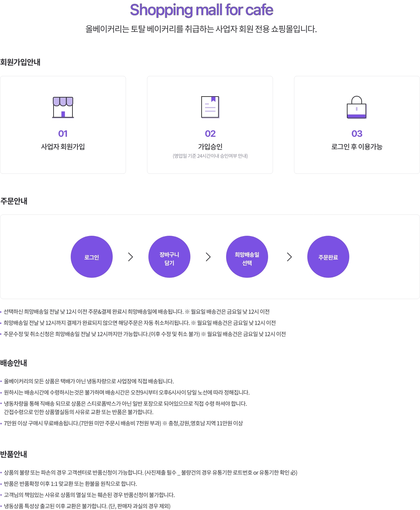Screen dimensions: 420x510
Task: Click the 로그인 후 이용가능 label
Action: (357, 147)
